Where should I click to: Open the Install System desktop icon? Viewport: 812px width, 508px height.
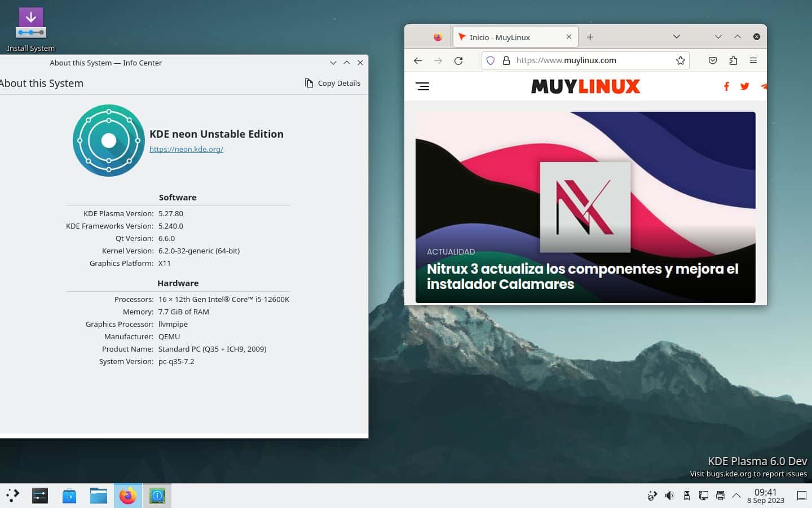click(x=31, y=29)
